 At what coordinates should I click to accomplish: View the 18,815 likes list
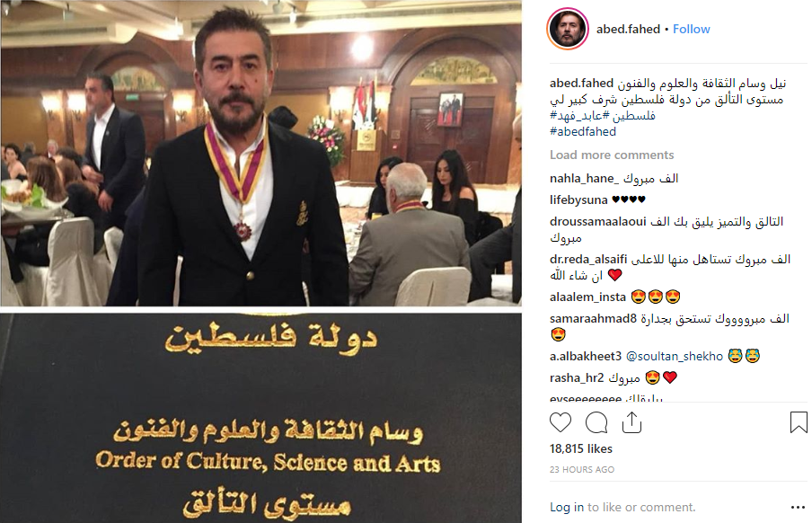(x=581, y=448)
